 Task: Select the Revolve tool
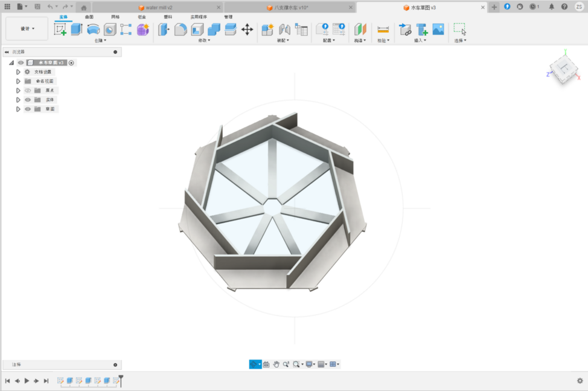(x=93, y=30)
